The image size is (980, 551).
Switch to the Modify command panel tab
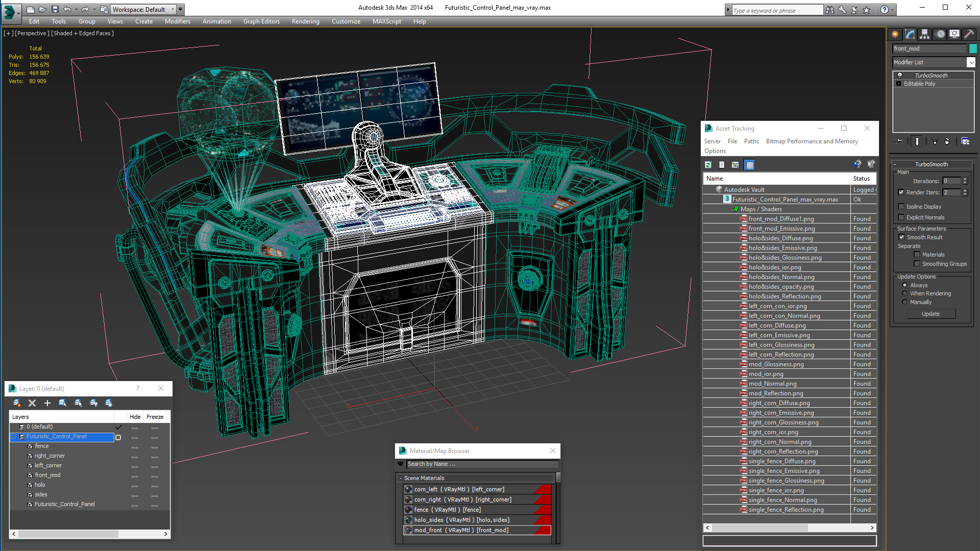point(910,34)
